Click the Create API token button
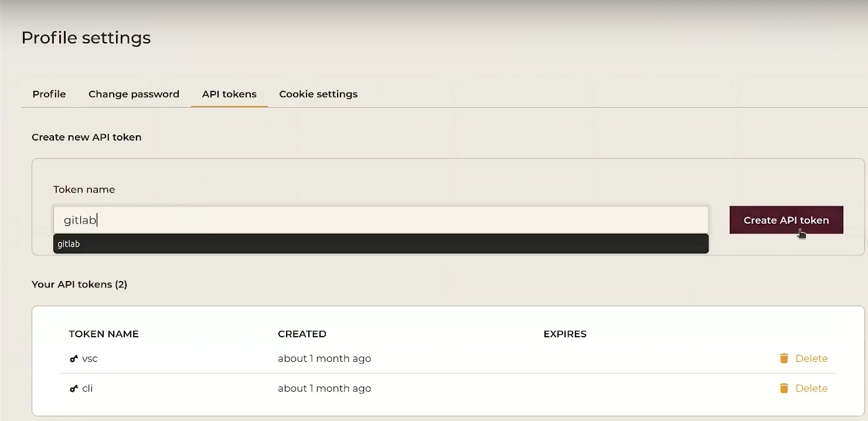 tap(786, 220)
